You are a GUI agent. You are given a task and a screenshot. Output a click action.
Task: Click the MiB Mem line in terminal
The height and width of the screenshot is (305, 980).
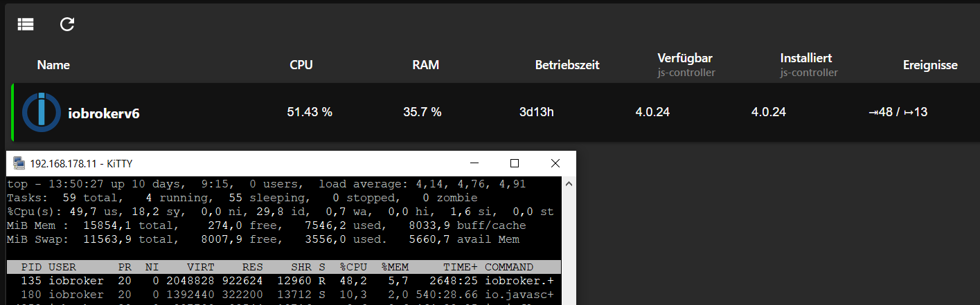pyautogui.click(x=267, y=225)
